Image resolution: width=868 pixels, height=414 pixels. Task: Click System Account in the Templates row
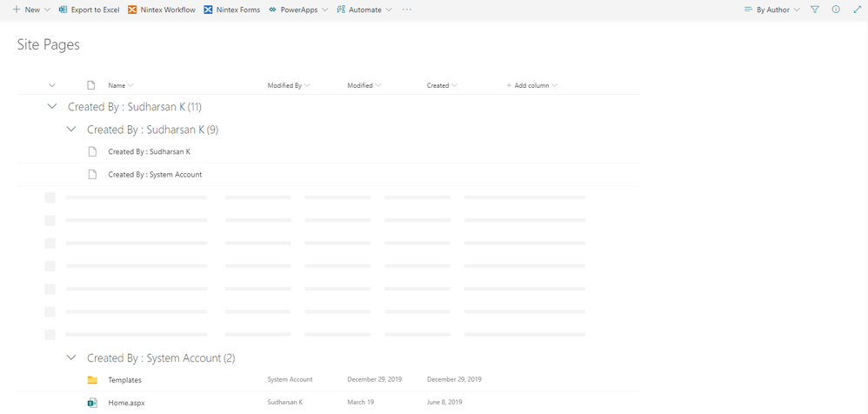click(290, 380)
